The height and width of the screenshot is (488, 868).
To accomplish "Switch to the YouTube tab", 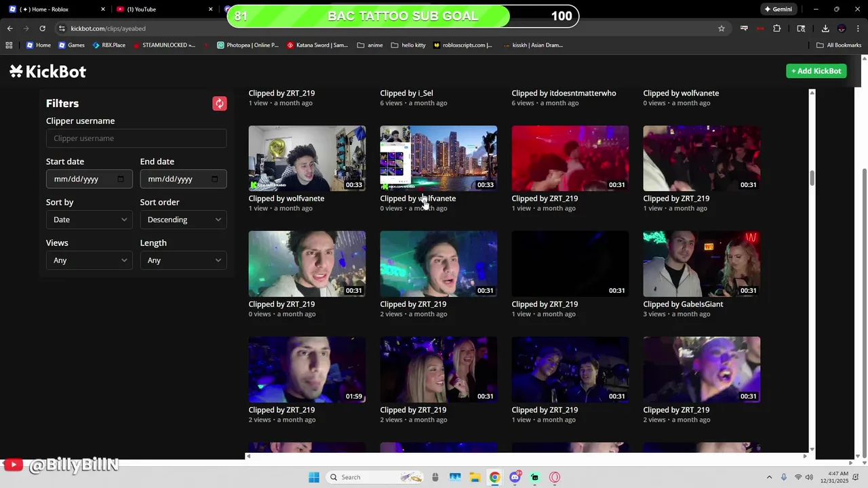I will (x=165, y=9).
